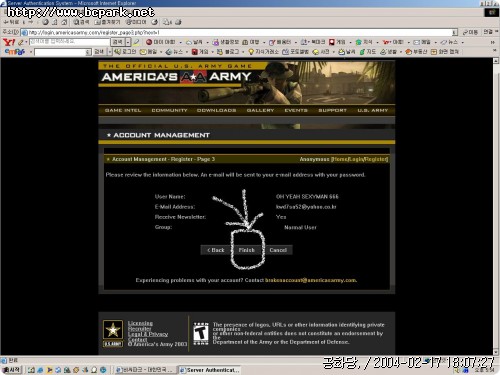Screen dimensions: 500x375
Task: Expand the 마이 야후 dropdown arrow
Action: (180, 42)
